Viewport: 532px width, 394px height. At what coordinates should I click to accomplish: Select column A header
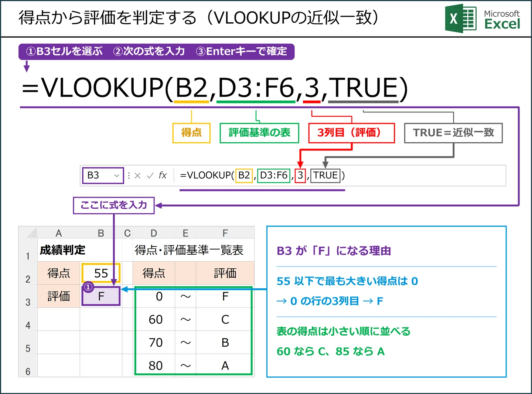pos(59,233)
